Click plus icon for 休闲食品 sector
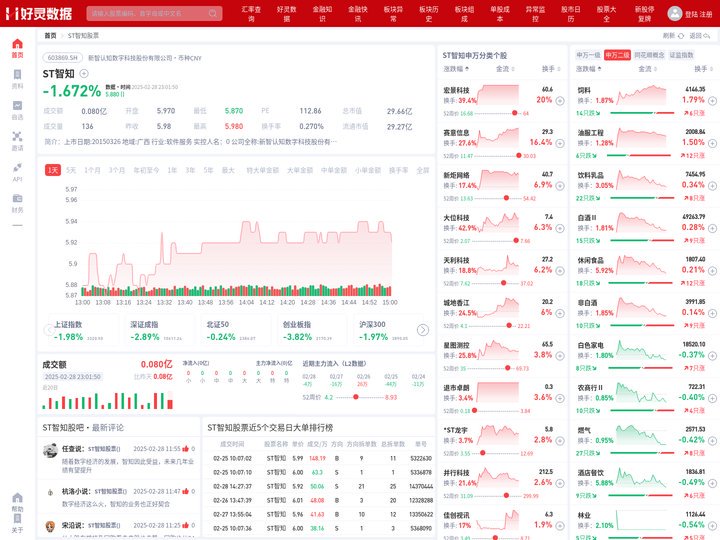This screenshot has height=540, width=720. point(712,270)
